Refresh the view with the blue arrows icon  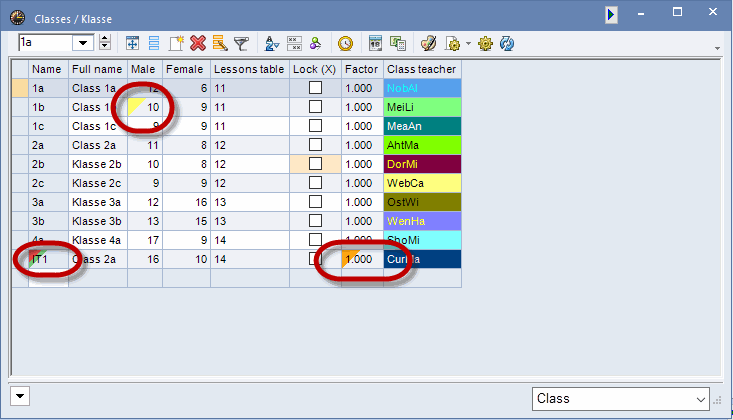(x=507, y=43)
